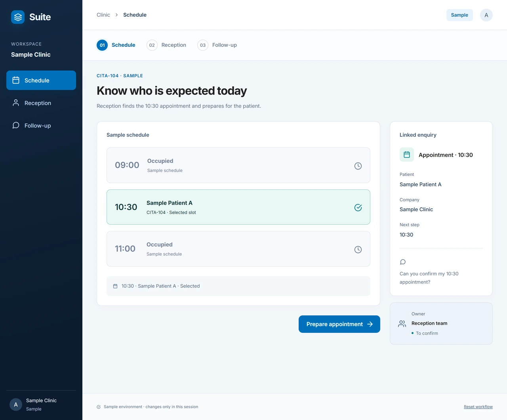The width and height of the screenshot is (507, 420).
Task: Click the calendar icon in Schedule sidebar item
Action: coord(16,80)
